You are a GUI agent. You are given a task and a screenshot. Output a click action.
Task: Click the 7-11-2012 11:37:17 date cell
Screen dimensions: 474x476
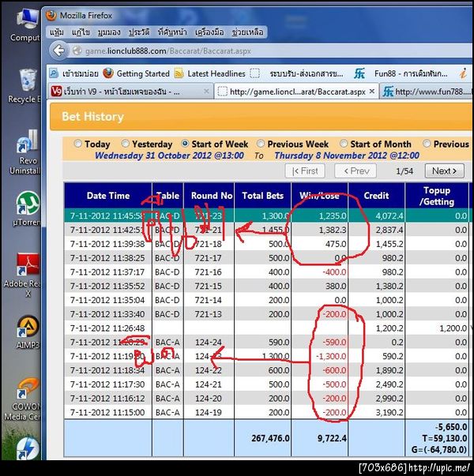point(107,272)
